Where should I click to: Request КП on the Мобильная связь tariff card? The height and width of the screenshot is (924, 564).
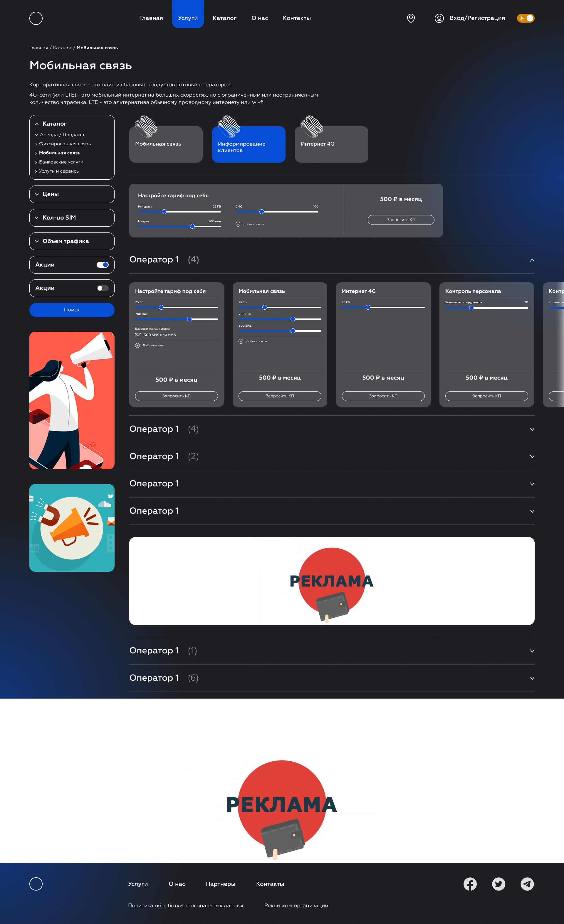(280, 396)
